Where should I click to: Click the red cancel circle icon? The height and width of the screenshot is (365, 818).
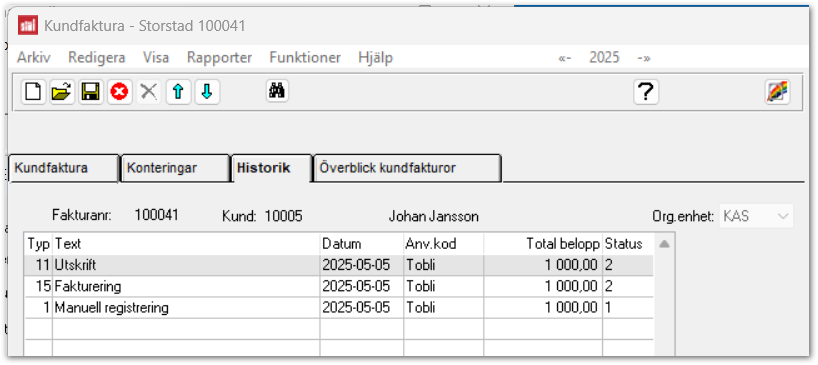point(120,92)
